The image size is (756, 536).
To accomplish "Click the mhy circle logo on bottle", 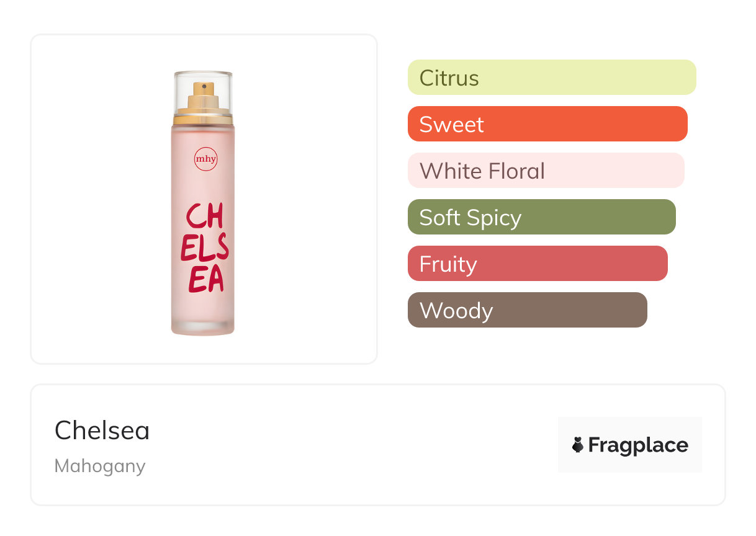I will tap(205, 159).
